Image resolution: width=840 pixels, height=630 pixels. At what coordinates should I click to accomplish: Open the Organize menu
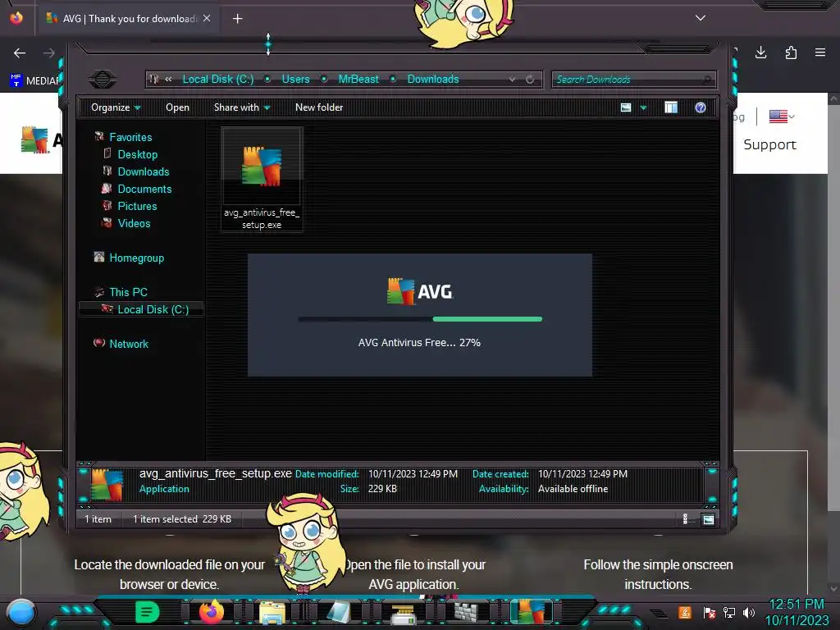(x=116, y=107)
